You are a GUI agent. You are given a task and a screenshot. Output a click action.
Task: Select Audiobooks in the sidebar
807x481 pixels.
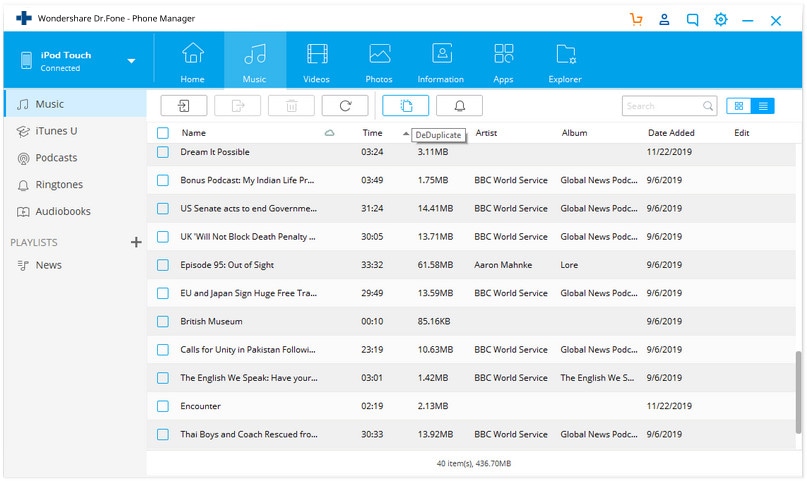[x=75, y=211]
